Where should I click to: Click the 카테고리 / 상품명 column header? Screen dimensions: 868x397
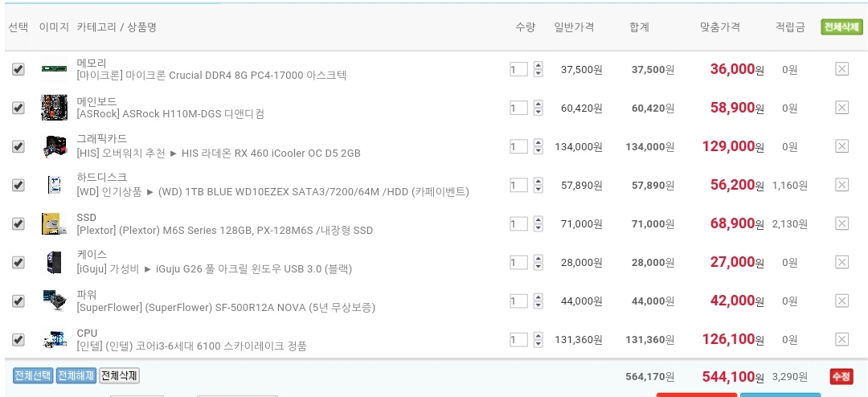pyautogui.click(x=117, y=27)
